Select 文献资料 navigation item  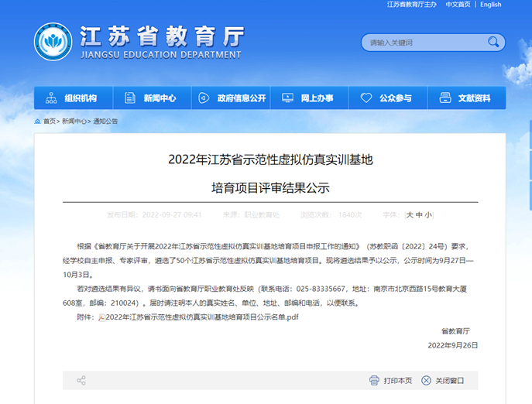click(465, 98)
